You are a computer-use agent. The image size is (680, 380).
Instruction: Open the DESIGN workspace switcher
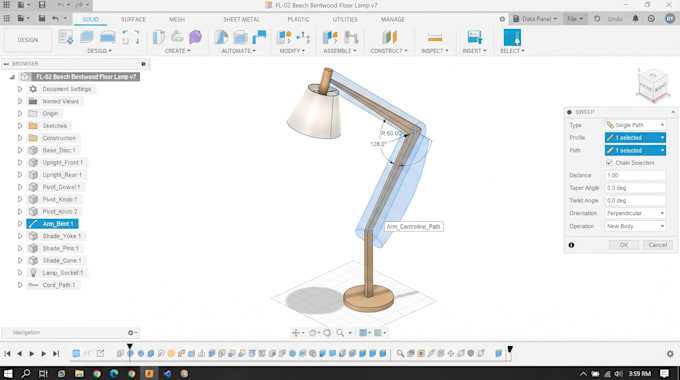(28, 40)
